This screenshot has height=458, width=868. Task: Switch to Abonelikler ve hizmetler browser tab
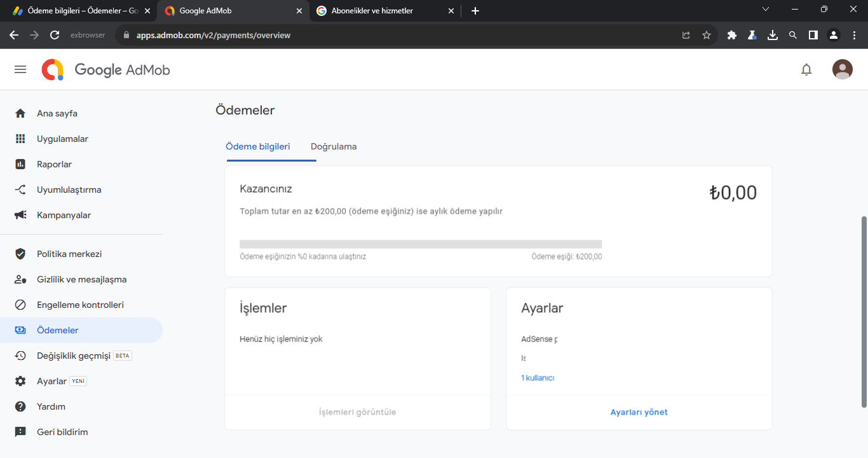(x=385, y=11)
